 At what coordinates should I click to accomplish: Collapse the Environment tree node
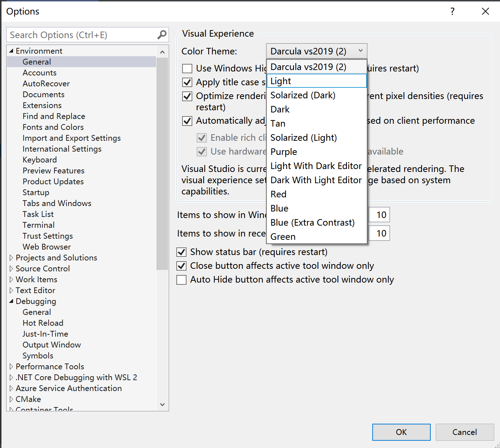(x=11, y=51)
